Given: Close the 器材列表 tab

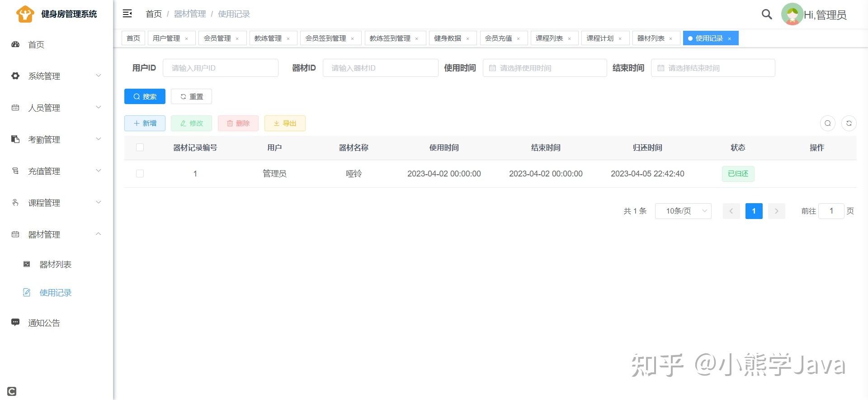Looking at the screenshot, I should (x=670, y=38).
